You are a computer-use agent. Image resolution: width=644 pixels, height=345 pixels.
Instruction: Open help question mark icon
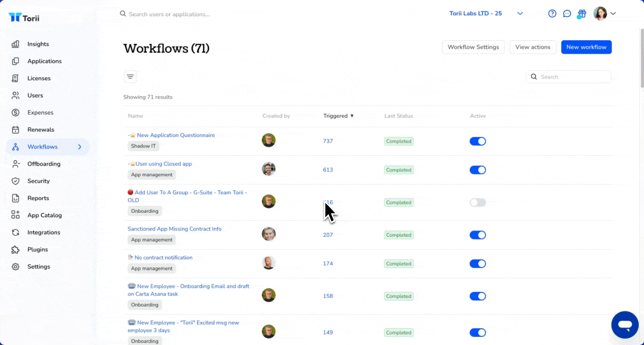[x=552, y=13]
